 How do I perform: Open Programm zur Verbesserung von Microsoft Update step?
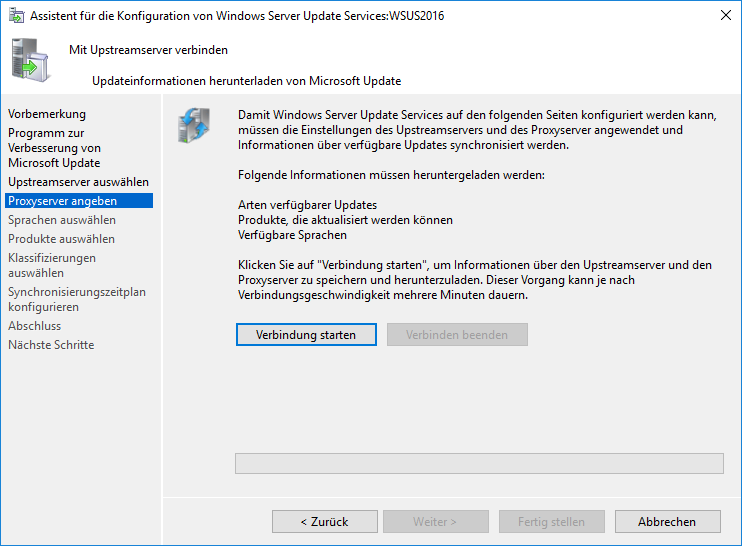click(54, 148)
